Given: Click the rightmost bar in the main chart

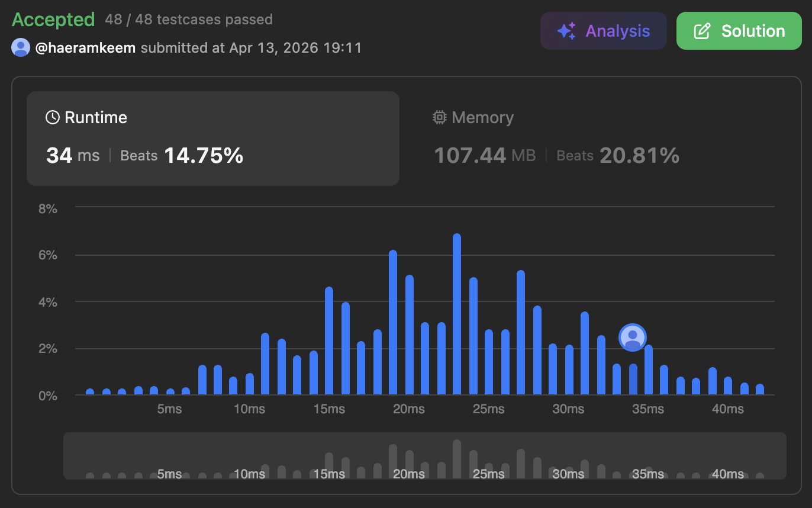Looking at the screenshot, I should [x=760, y=389].
